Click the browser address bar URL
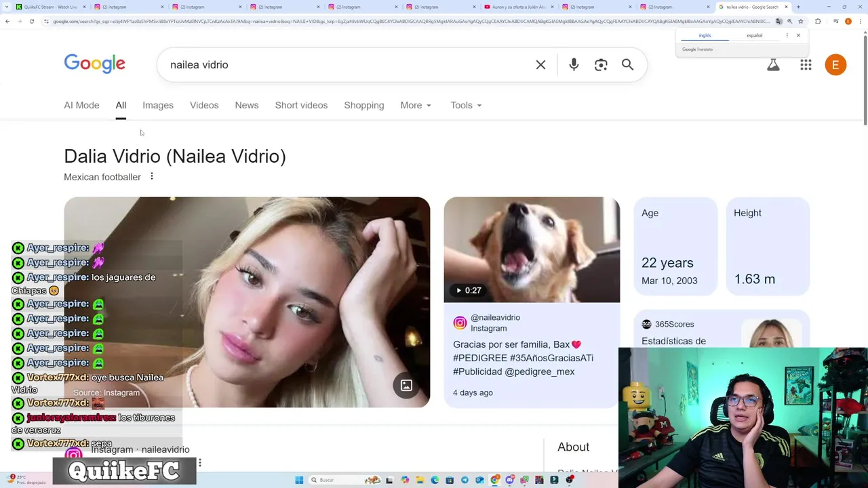Image resolution: width=868 pixels, height=488 pixels. [410, 21]
